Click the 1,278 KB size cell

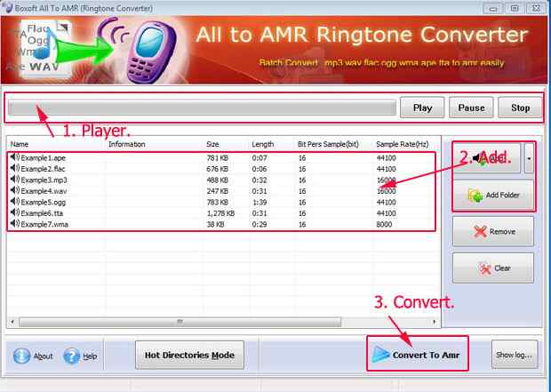point(220,213)
